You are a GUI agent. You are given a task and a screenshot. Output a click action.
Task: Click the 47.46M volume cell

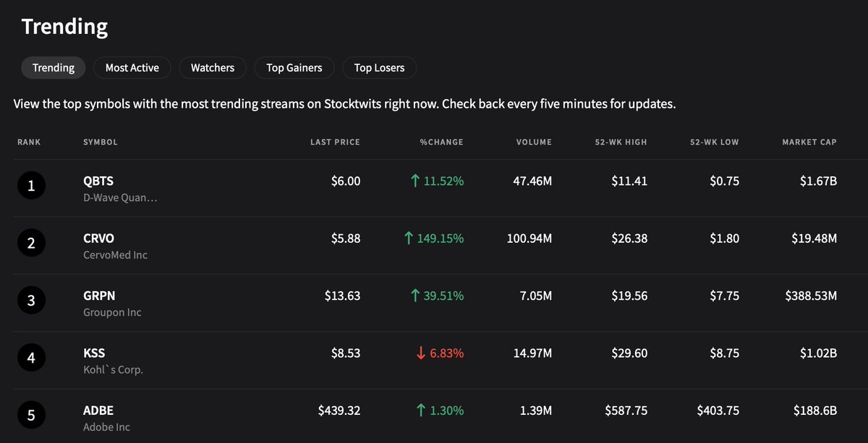[532, 181]
